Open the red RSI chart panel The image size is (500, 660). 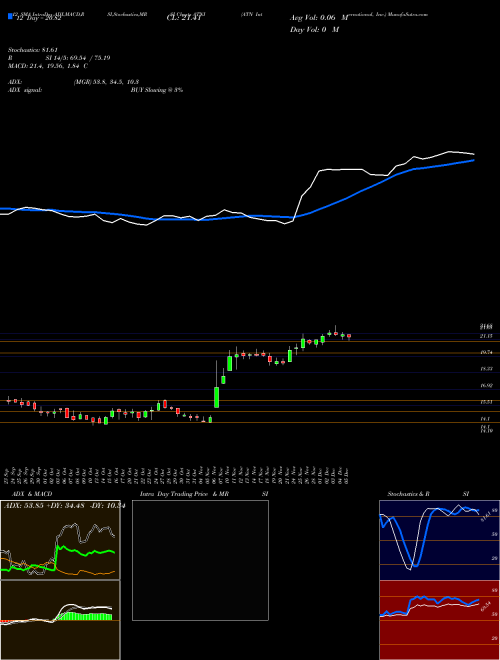(439, 620)
